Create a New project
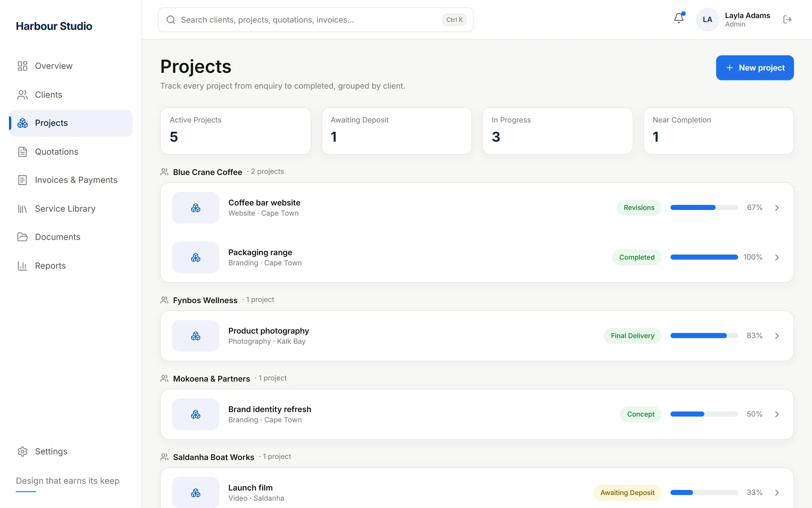The height and width of the screenshot is (508, 812). click(x=754, y=68)
